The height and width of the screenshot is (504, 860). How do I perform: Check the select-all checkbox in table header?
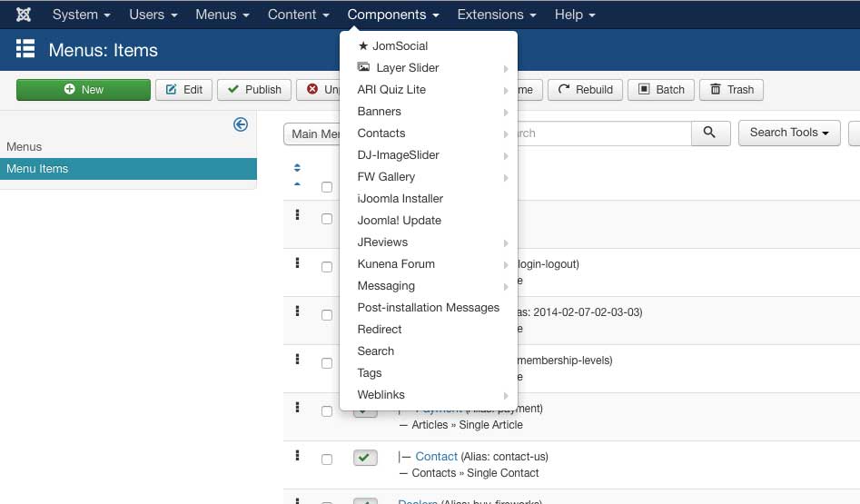click(x=327, y=187)
